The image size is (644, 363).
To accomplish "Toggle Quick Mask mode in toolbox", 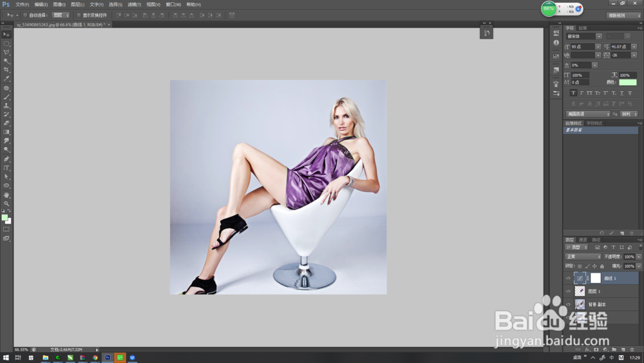I will [6, 230].
